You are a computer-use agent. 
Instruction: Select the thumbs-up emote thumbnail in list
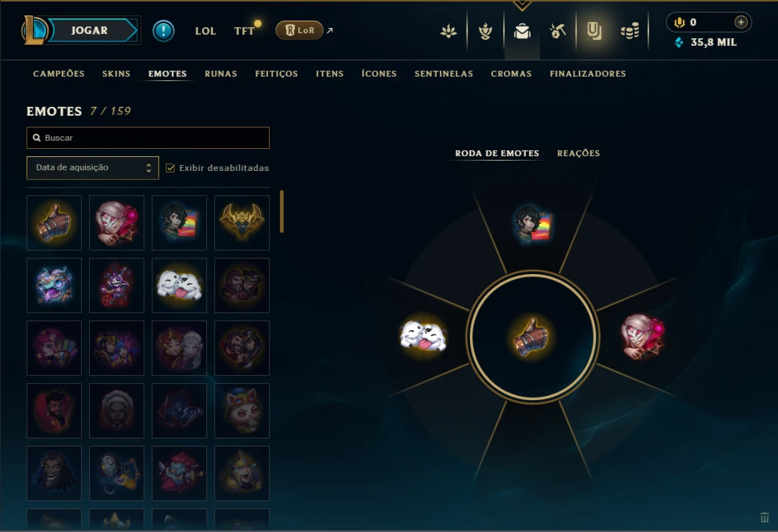pyautogui.click(x=54, y=223)
